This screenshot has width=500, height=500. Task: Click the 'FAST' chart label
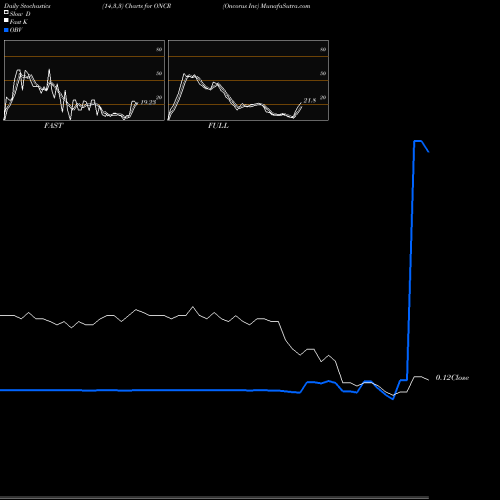(53, 126)
